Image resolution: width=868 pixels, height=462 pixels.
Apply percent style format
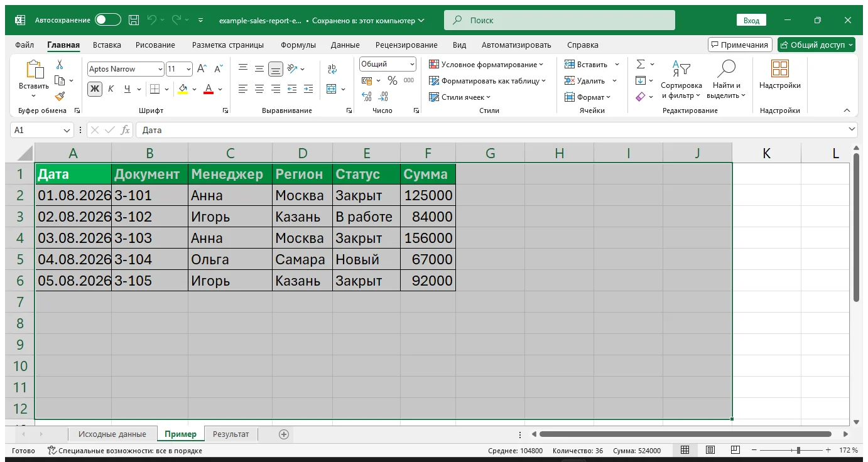click(393, 80)
